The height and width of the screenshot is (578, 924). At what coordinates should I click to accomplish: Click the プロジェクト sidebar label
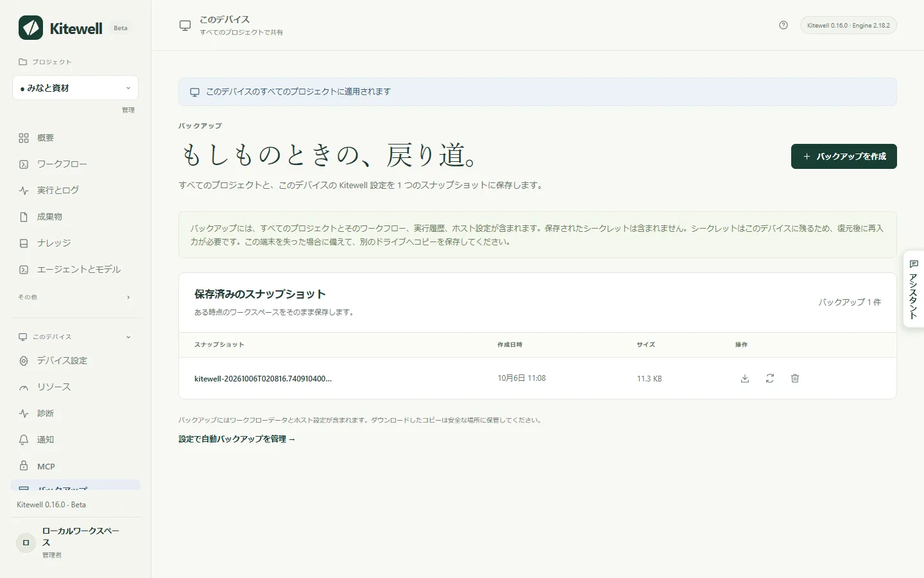coord(45,62)
